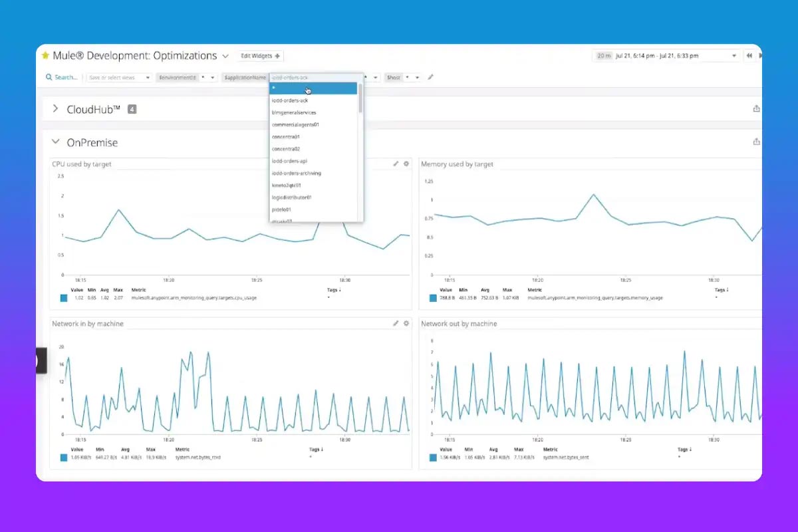
Task: Click the cpu_usage metric name in legend
Action: point(194,298)
